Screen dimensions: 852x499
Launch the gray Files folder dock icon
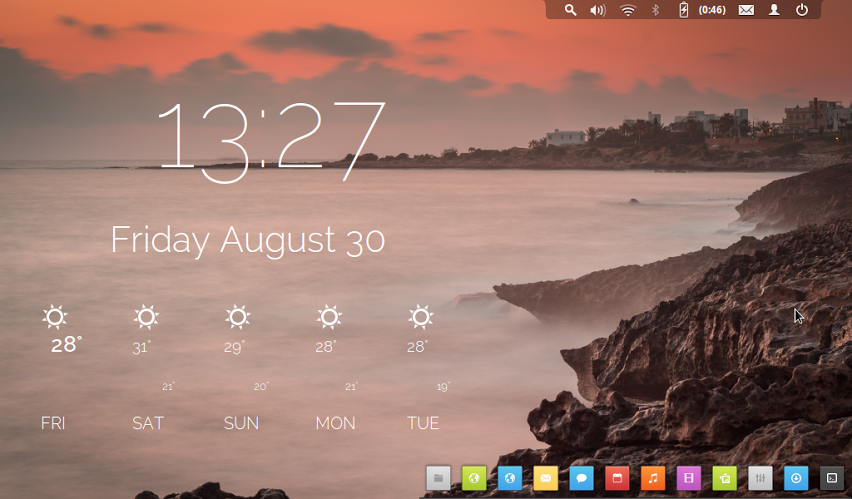[x=438, y=478]
